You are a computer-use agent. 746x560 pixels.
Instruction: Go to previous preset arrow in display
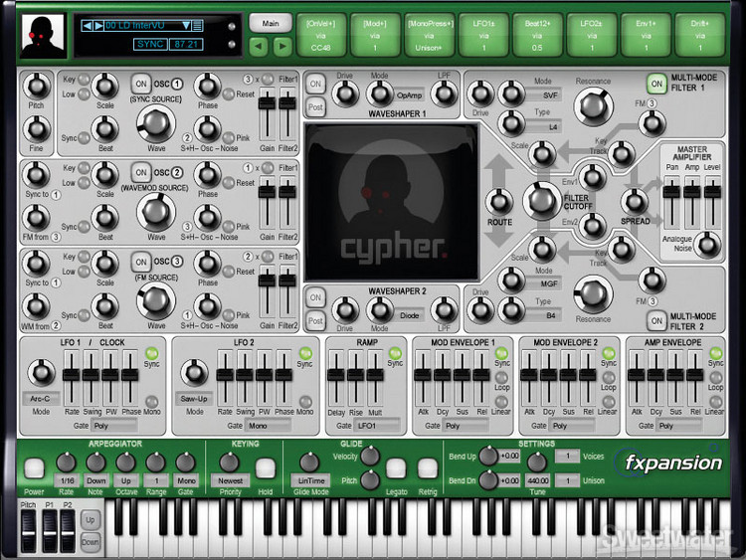tap(87, 25)
